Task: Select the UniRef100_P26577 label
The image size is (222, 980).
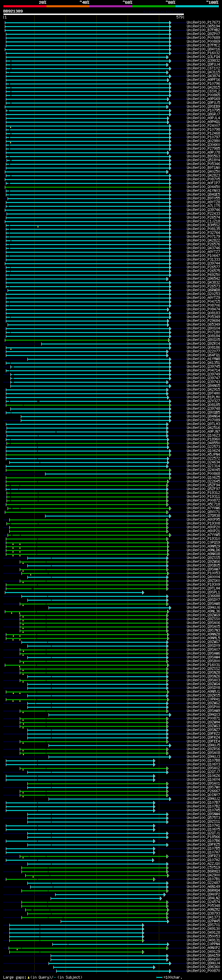Action: coord(203,267)
